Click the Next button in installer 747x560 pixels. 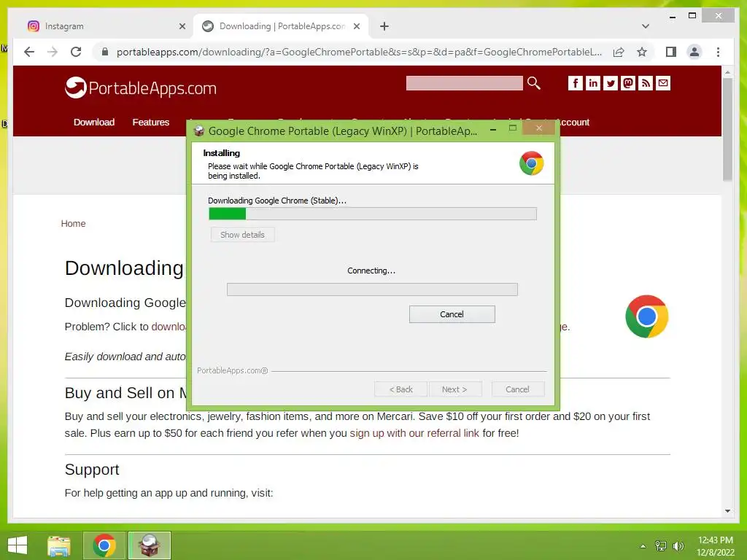[x=454, y=389]
